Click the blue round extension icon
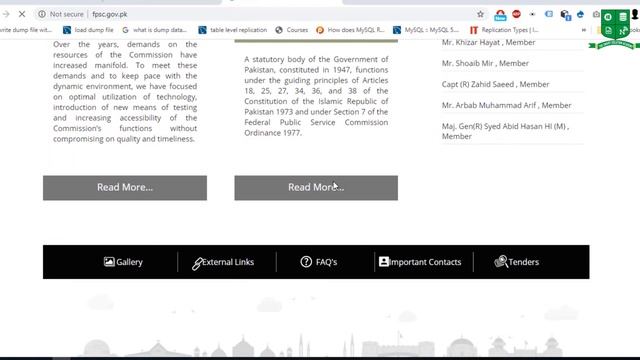 tap(580, 14)
